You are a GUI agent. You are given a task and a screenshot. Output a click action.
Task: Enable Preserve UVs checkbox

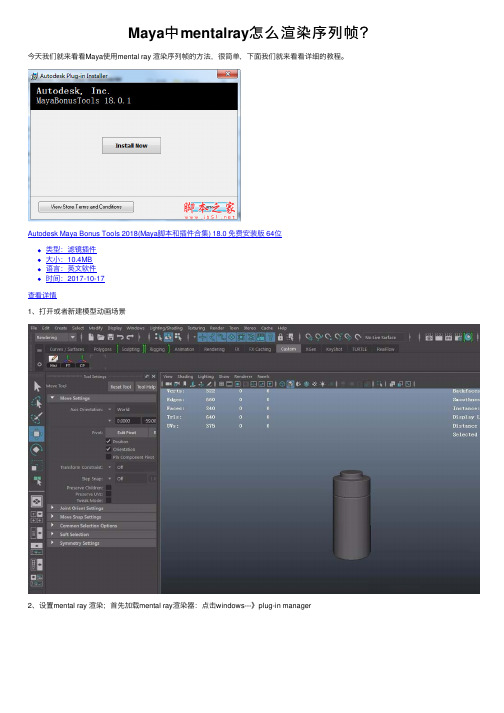coord(108,494)
